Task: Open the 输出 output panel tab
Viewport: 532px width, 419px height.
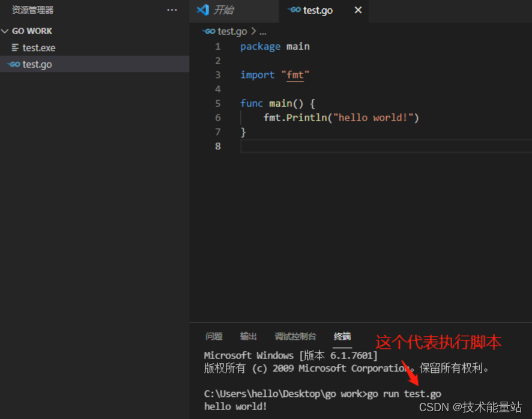Action: point(249,336)
